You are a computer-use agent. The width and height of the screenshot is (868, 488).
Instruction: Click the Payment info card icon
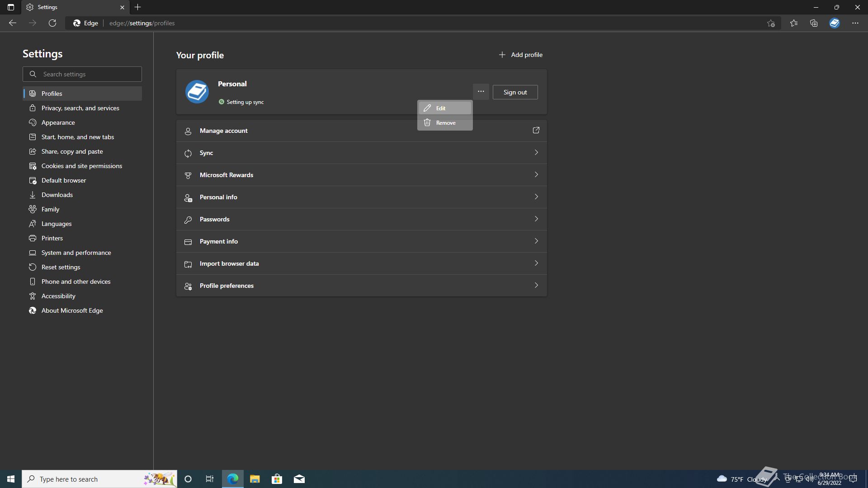188,242
